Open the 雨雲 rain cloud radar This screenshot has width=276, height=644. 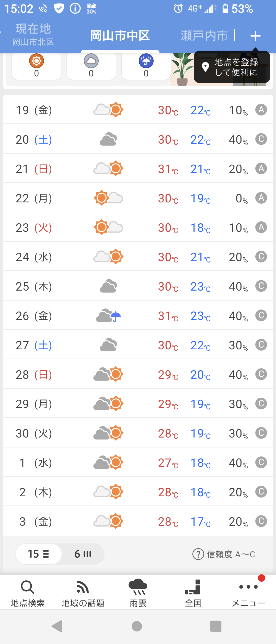(138, 593)
